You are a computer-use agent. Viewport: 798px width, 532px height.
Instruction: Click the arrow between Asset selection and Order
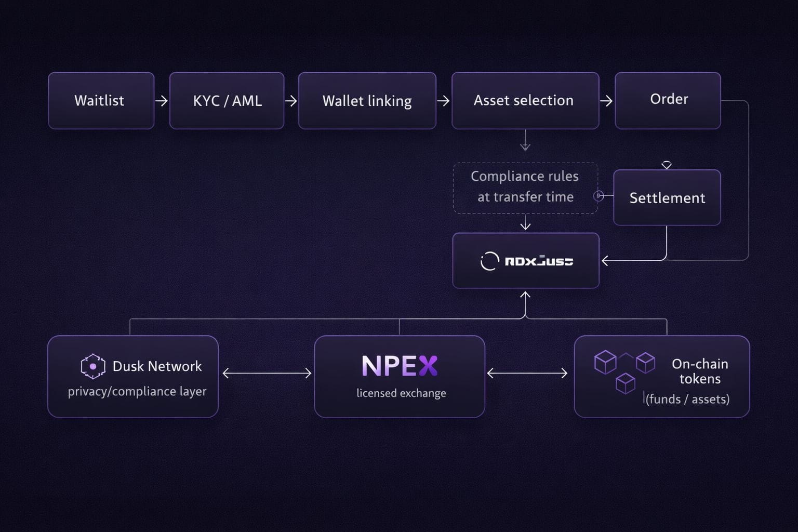[606, 100]
